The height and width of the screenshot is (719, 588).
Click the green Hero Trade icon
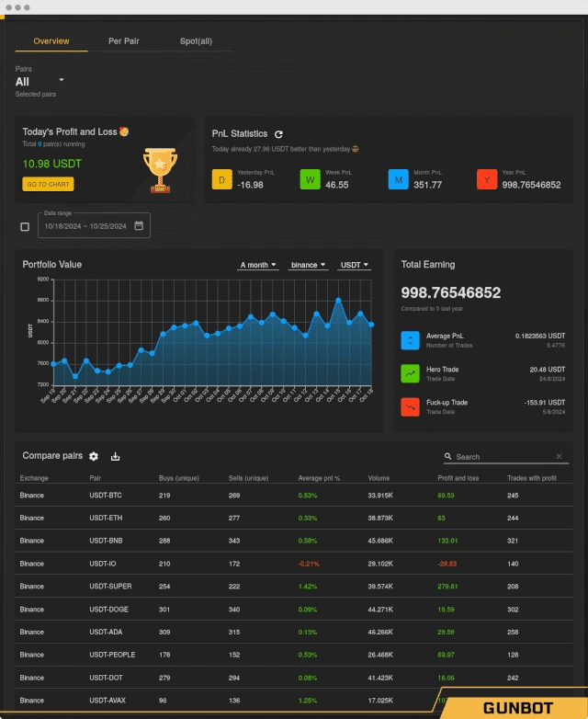point(410,373)
